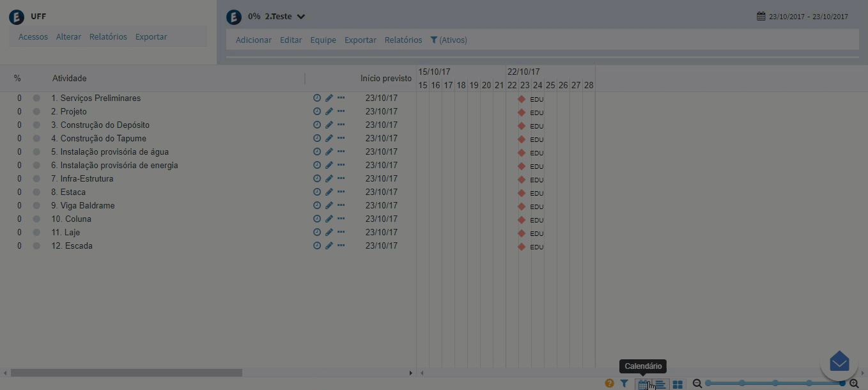Open the Exportar menu in project toolbar
The height and width of the screenshot is (390, 868).
[360, 40]
